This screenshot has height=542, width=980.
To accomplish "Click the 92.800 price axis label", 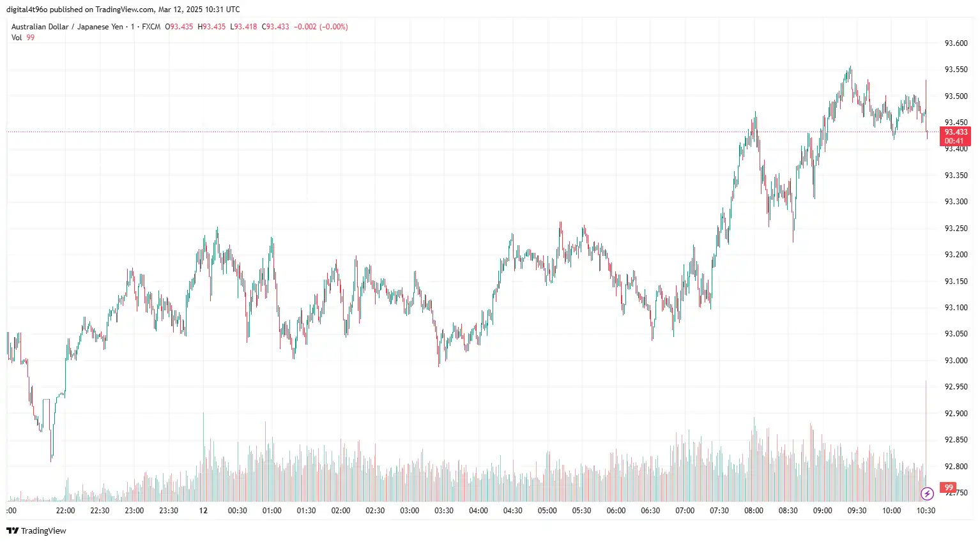I will (956, 467).
